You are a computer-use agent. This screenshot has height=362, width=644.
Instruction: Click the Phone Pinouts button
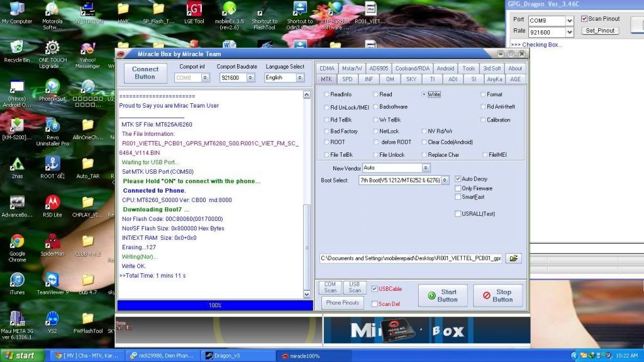click(x=343, y=303)
